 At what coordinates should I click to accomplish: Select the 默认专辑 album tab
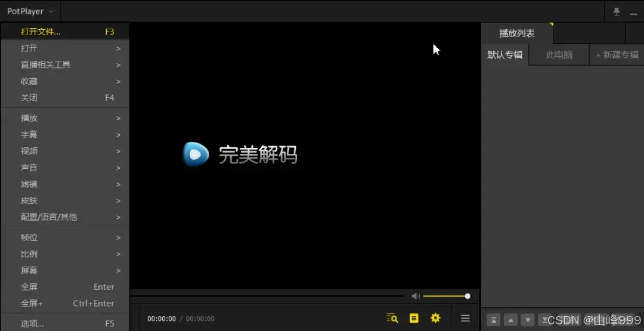(x=505, y=55)
